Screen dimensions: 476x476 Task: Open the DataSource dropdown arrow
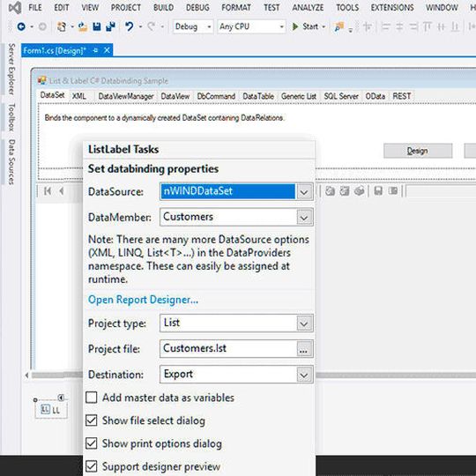(304, 191)
